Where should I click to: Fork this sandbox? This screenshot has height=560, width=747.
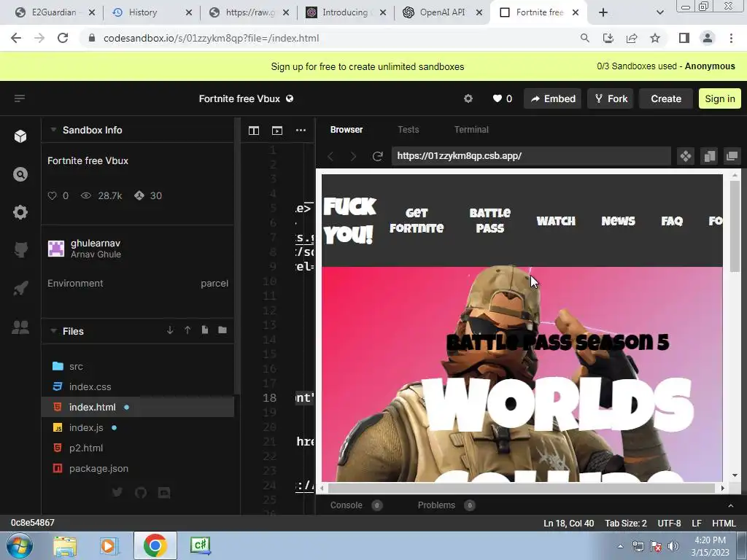[611, 98]
